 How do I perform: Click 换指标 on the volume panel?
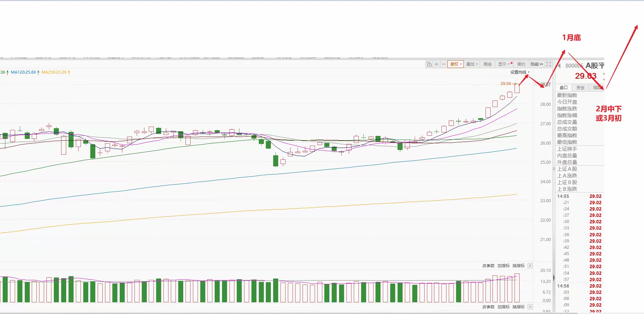pyautogui.click(x=518, y=266)
